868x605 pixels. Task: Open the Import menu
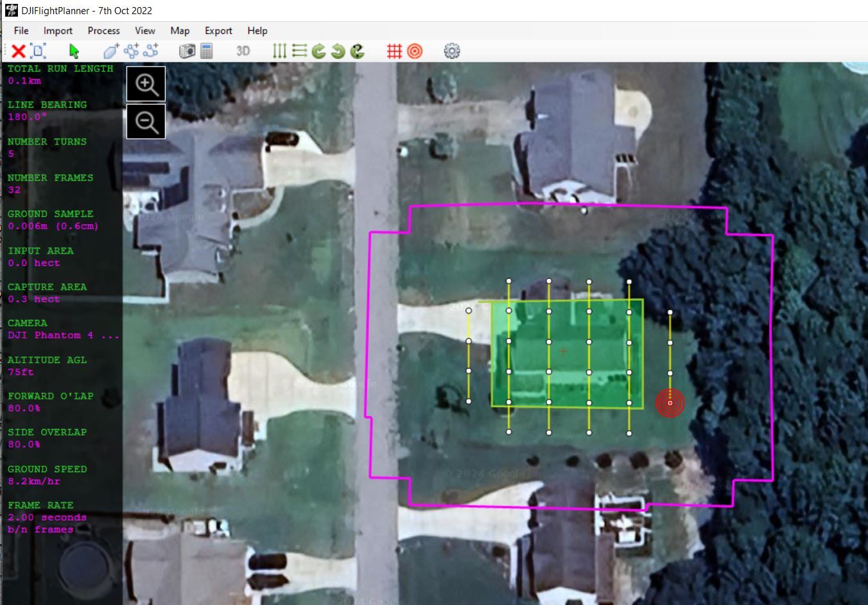pos(58,31)
